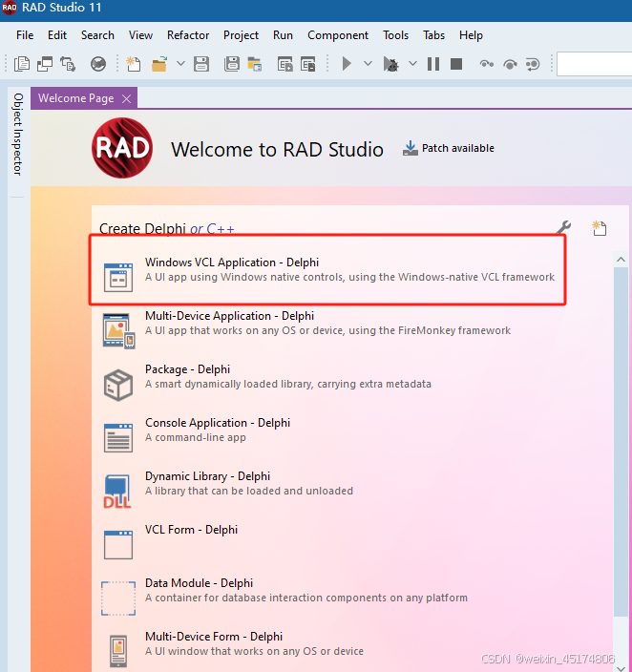This screenshot has width=632, height=672.
Task: Open the File menu
Action: (x=25, y=35)
